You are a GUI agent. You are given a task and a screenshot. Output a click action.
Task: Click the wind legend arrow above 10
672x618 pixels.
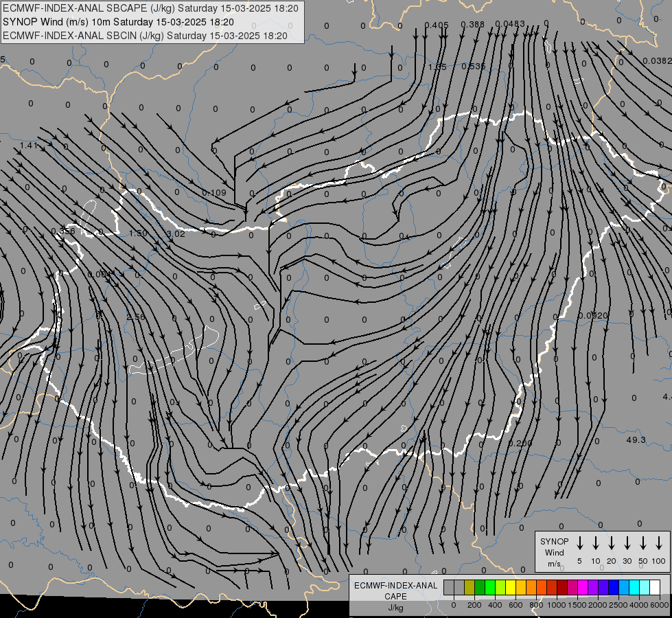[595, 543]
